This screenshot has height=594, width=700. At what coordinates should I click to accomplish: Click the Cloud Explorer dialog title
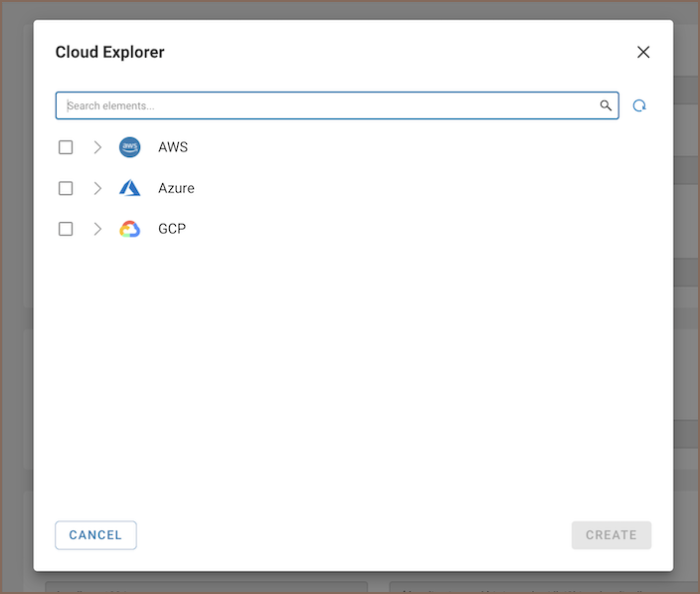[109, 52]
